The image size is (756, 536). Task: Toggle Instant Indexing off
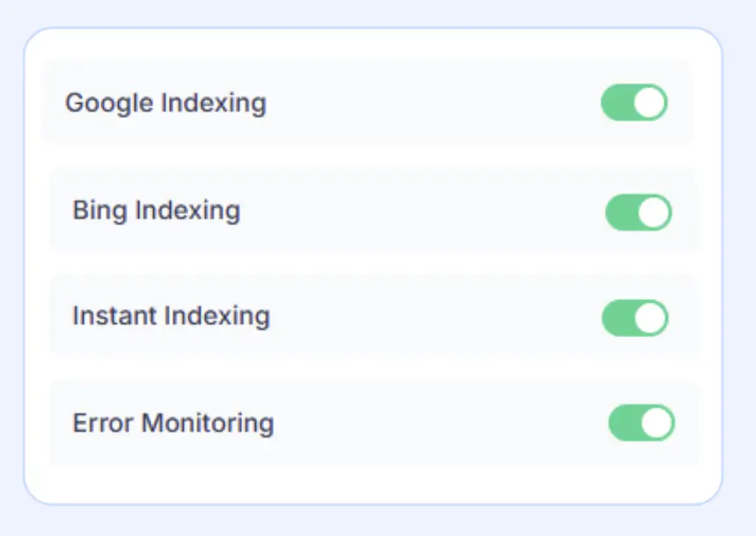(635, 318)
